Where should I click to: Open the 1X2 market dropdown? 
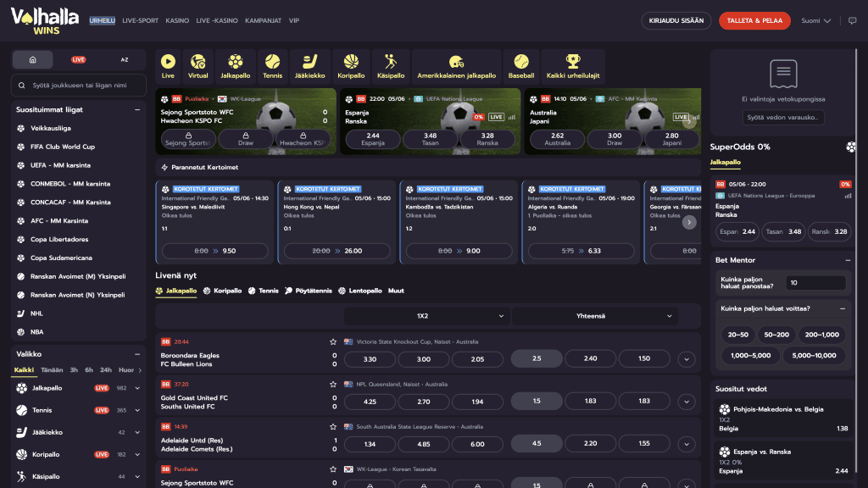pyautogui.click(x=426, y=316)
